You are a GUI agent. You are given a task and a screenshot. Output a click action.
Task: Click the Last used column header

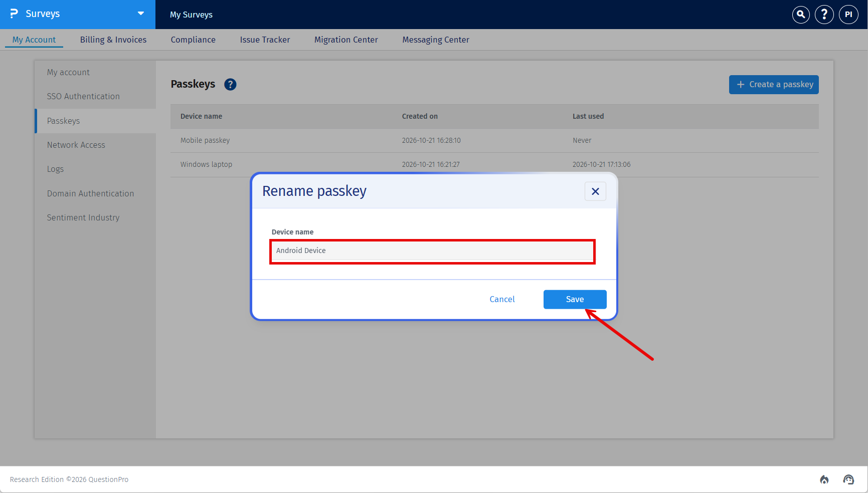pyautogui.click(x=588, y=116)
